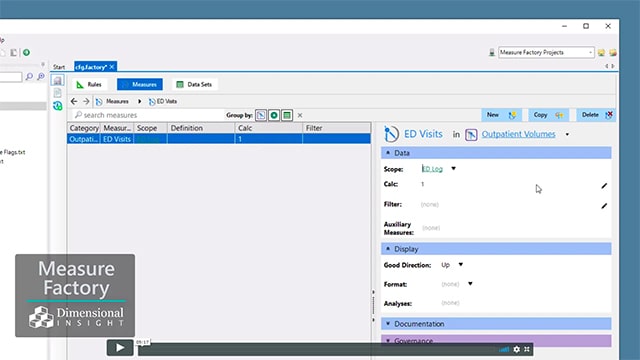Image resolution: width=640 pixels, height=360 pixels.
Task: Click the left search magnifier icon
Action: [x=29, y=76]
